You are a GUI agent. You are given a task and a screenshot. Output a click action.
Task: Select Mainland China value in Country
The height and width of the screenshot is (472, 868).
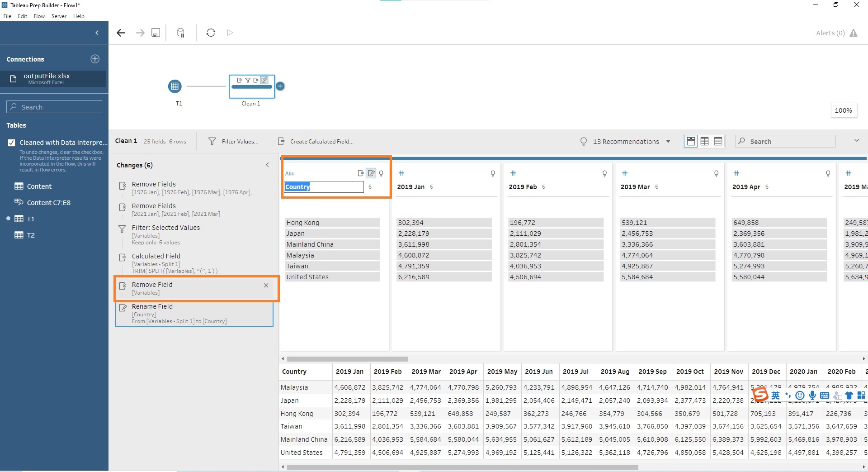[x=332, y=244]
